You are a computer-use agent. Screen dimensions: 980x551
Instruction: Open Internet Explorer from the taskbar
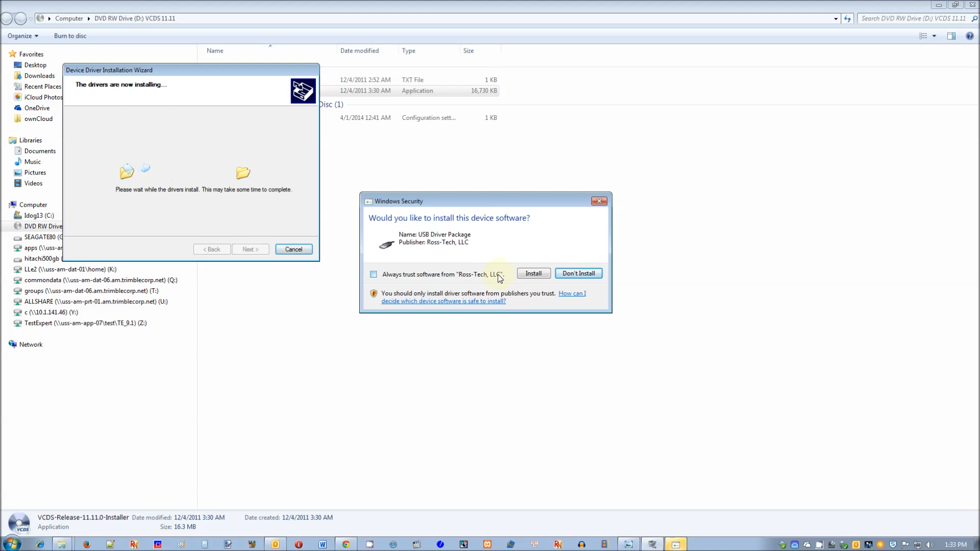pyautogui.click(x=40, y=544)
